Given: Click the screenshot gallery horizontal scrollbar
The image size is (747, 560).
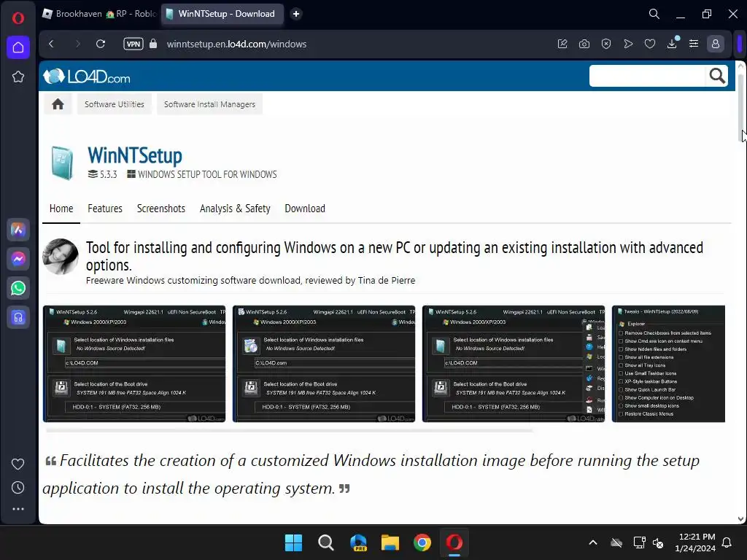Looking at the screenshot, I should tap(289, 430).
